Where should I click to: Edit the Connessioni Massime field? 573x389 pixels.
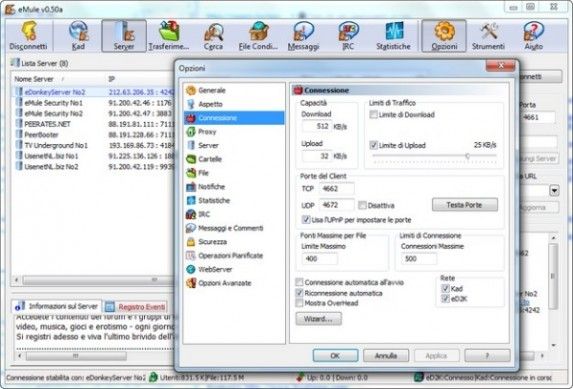pos(419,259)
